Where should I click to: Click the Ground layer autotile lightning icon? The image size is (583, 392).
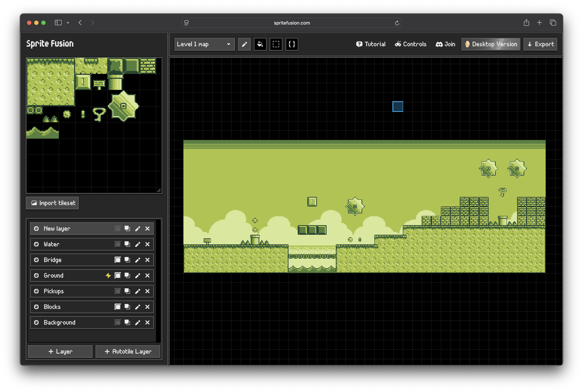[x=108, y=276]
